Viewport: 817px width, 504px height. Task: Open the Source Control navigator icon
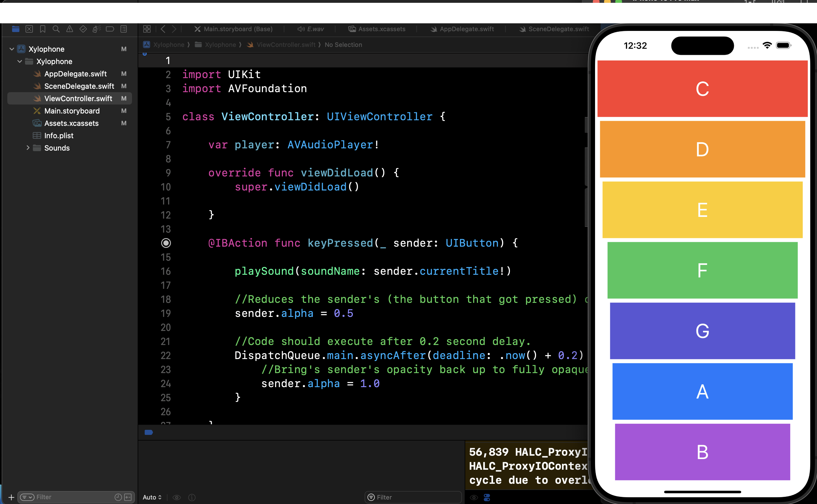(x=30, y=29)
